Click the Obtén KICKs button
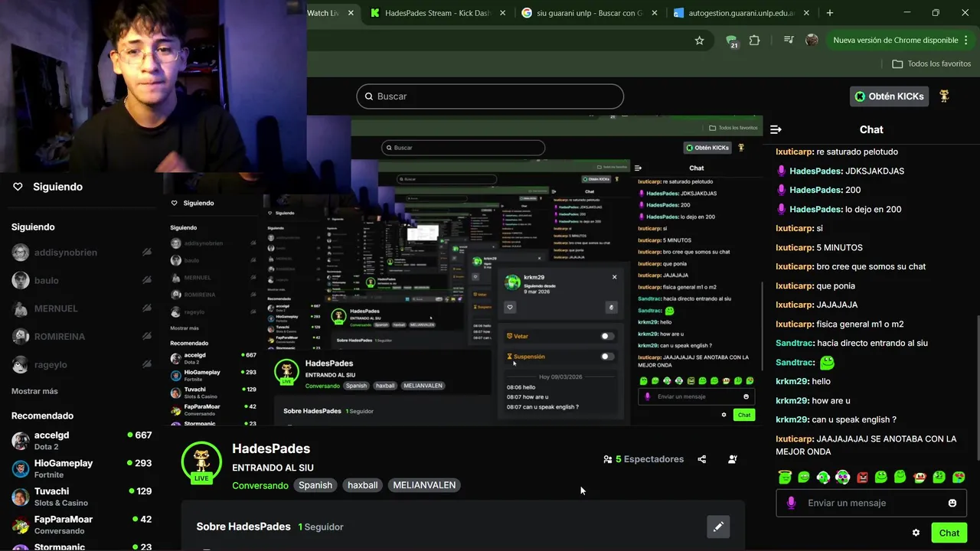This screenshot has width=980, height=551. click(890, 96)
